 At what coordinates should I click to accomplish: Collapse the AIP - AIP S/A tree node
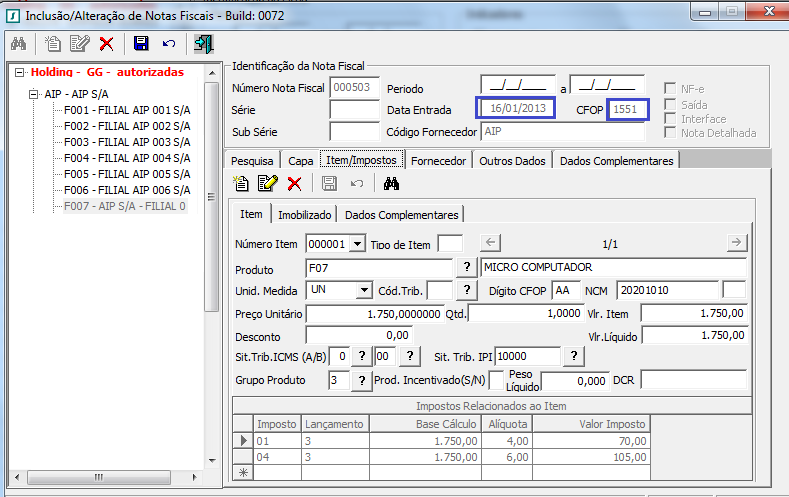[x=33, y=94]
